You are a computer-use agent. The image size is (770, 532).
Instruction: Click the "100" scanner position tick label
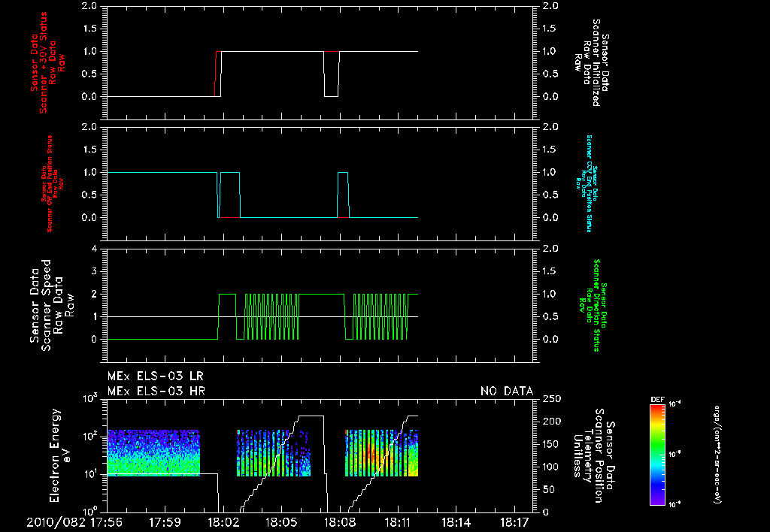pyautogui.click(x=551, y=467)
